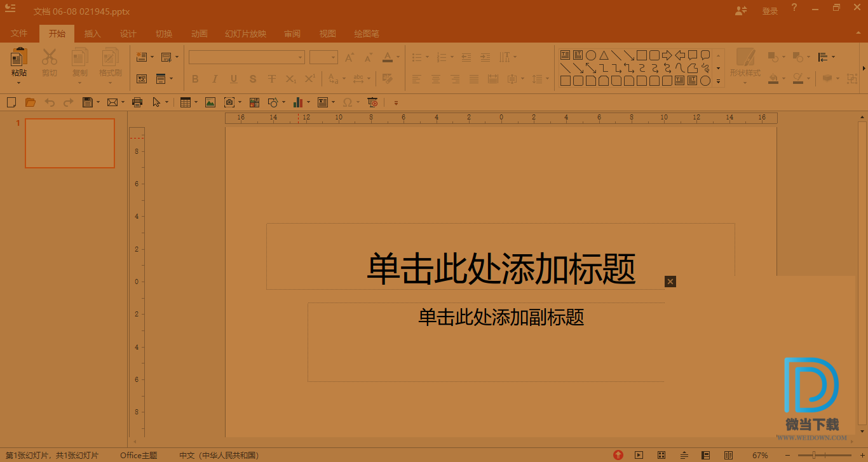The width and height of the screenshot is (868, 462).
Task: Select the Format Painter (格式刷) icon
Action: click(111, 57)
